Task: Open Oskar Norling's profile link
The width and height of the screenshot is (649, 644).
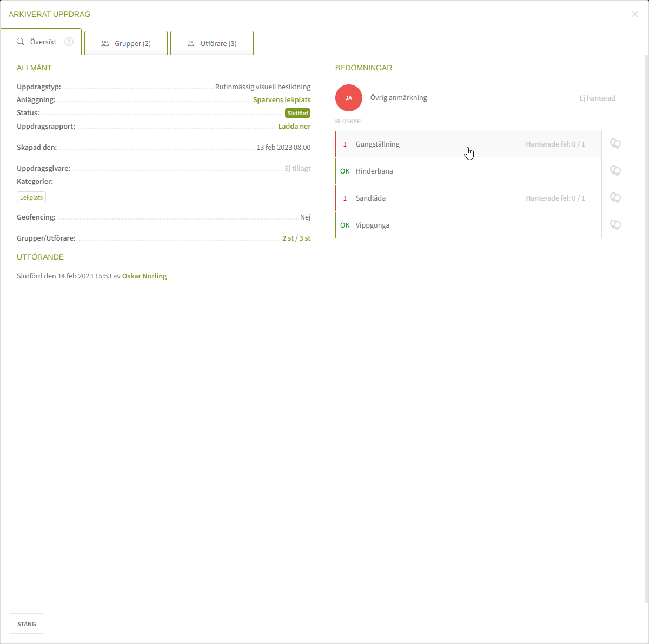Action: pos(144,276)
